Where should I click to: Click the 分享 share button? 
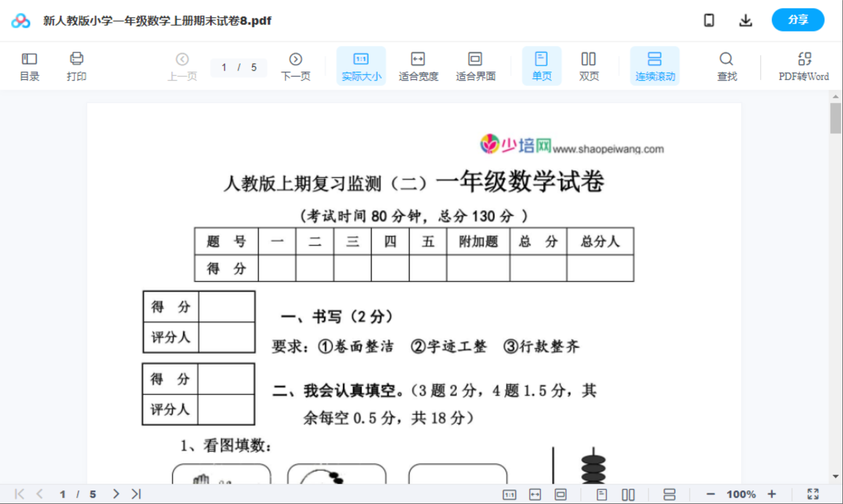tap(798, 20)
